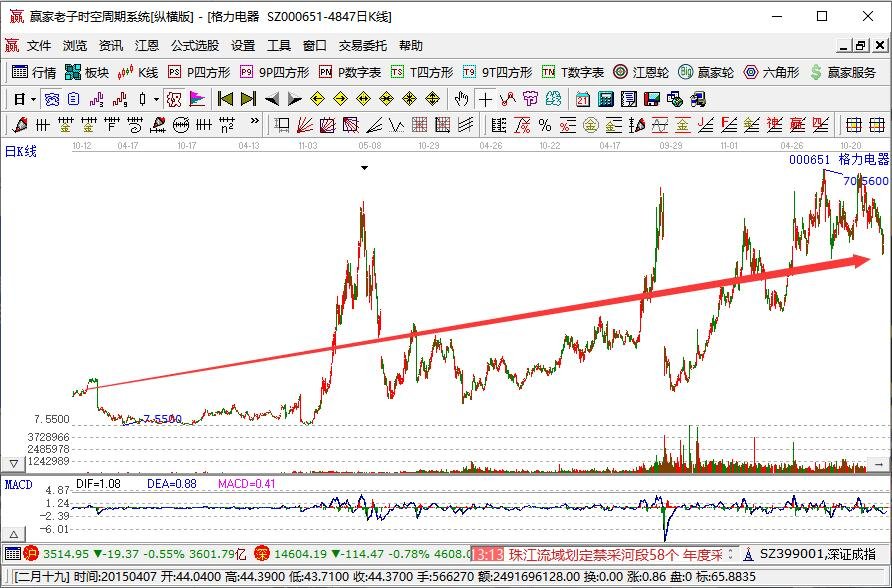Open the 设置 menu

coord(243,45)
